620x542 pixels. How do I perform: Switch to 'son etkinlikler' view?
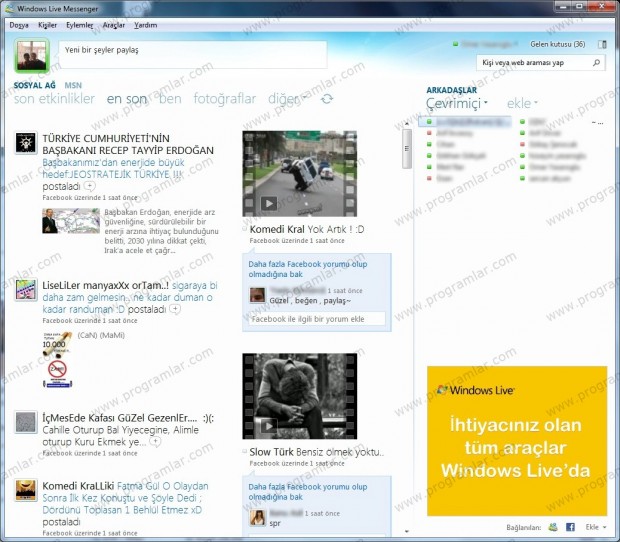[x=55, y=98]
